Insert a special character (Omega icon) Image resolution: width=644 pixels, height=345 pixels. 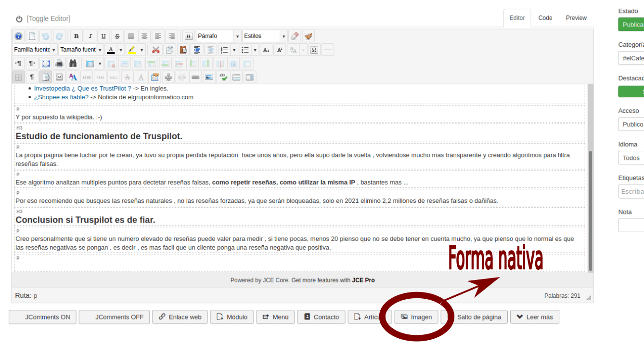coord(314,50)
